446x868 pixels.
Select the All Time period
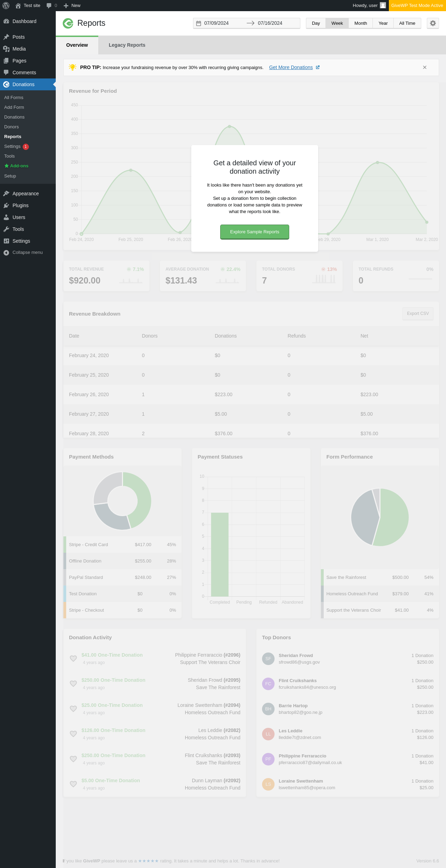tap(407, 23)
